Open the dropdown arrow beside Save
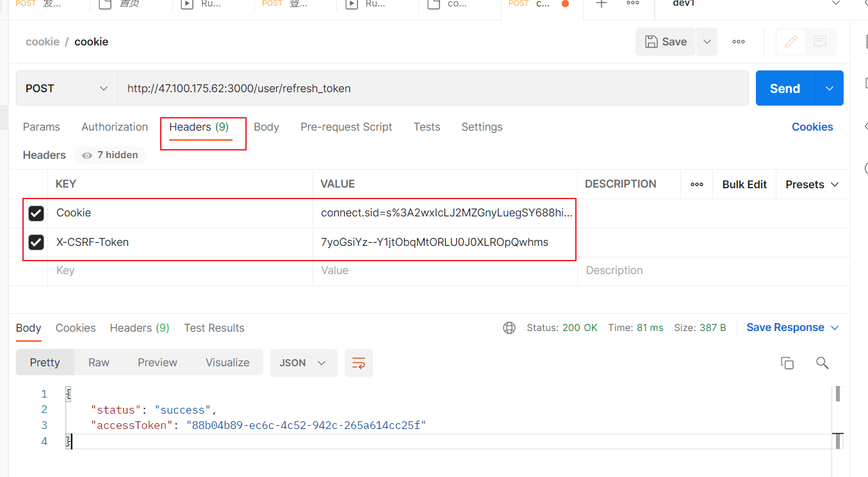 coord(707,42)
